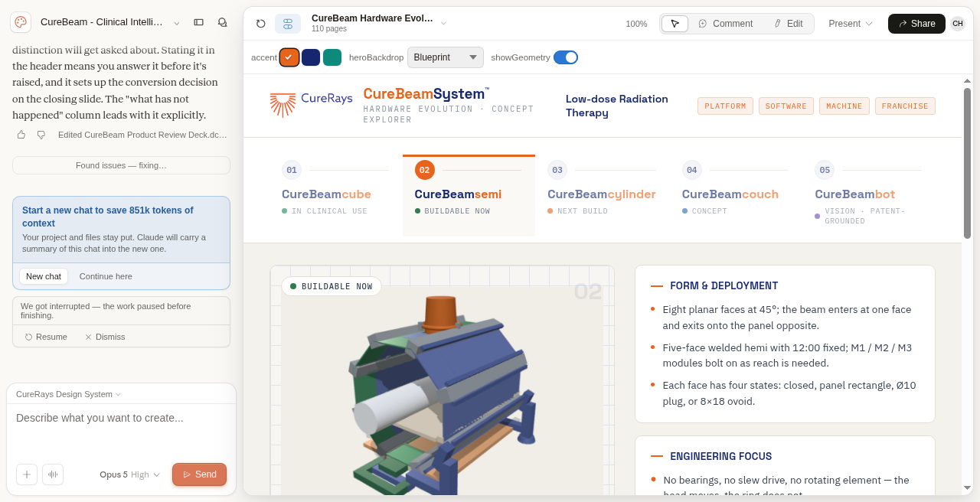Toggle the sidebar panel icon
The width and height of the screenshot is (980, 502).
pyautogui.click(x=198, y=22)
